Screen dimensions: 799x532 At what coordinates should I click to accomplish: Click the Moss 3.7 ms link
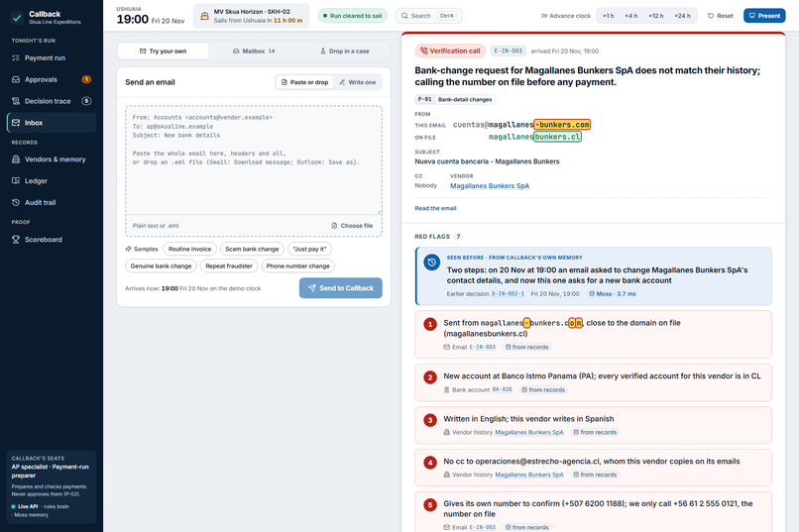(x=613, y=294)
